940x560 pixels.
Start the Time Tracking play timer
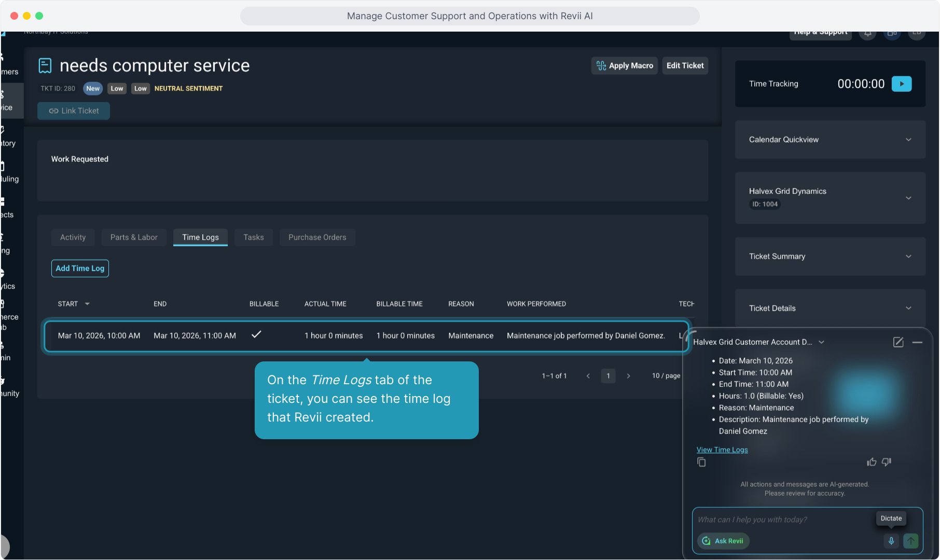click(901, 84)
